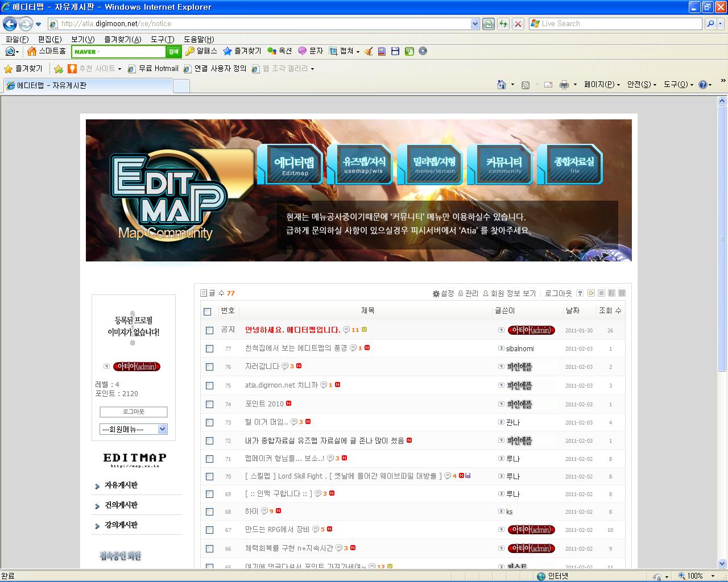Switch to webzine view style icon
Image resolution: width=728 pixels, height=582 pixels.
pos(611,293)
